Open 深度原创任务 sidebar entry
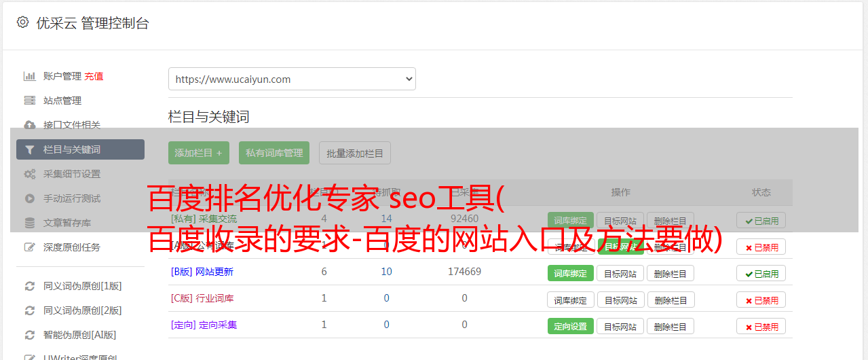 tap(72, 247)
